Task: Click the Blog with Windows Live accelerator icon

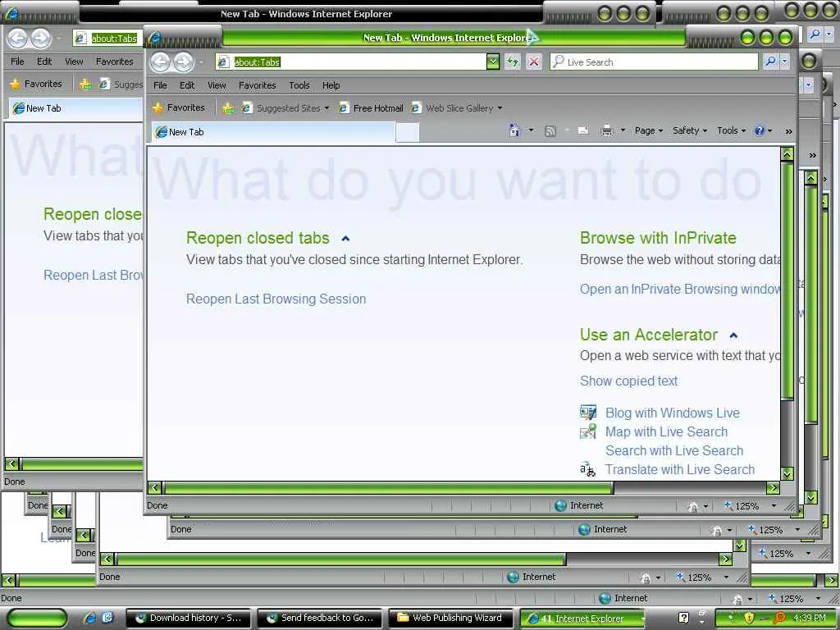Action: click(587, 413)
